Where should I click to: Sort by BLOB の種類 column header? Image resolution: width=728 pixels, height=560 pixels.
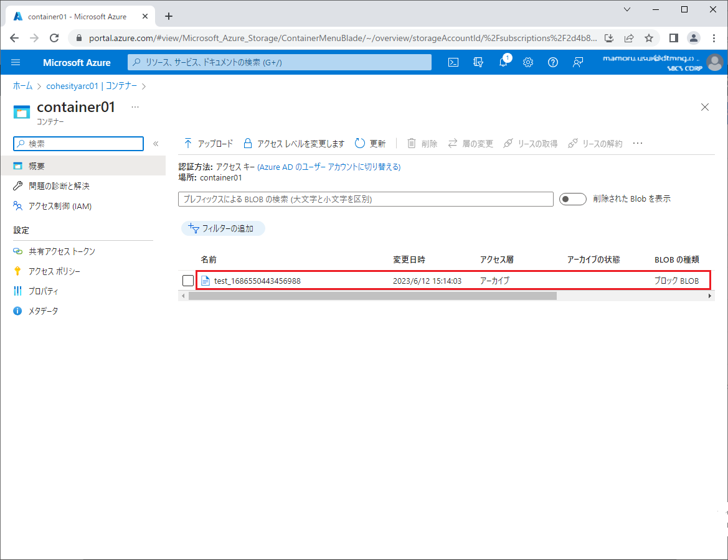tap(677, 260)
